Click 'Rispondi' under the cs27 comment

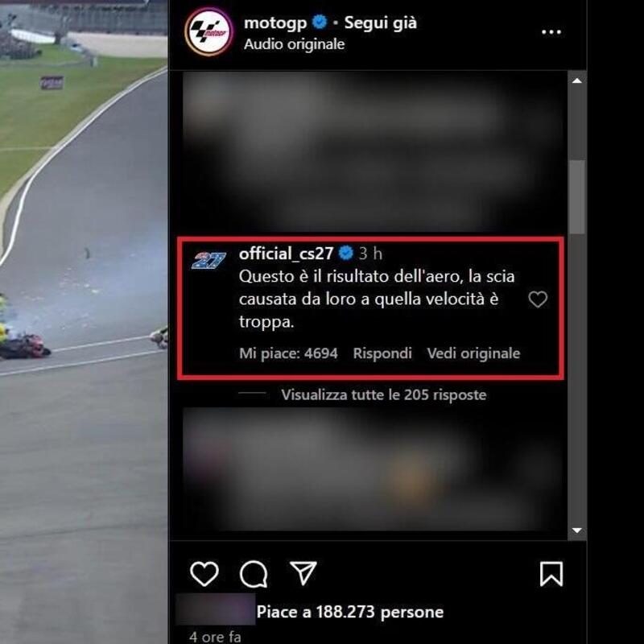point(382,353)
